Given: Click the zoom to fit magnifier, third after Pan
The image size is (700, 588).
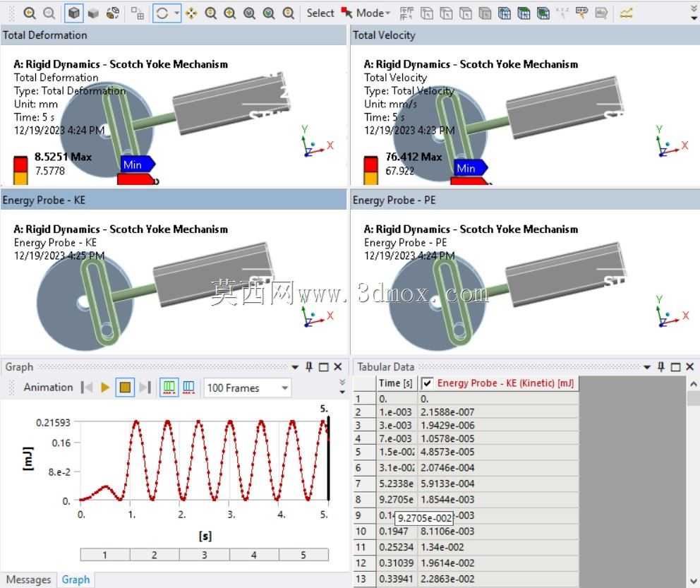Looking at the screenshot, I should (x=250, y=13).
